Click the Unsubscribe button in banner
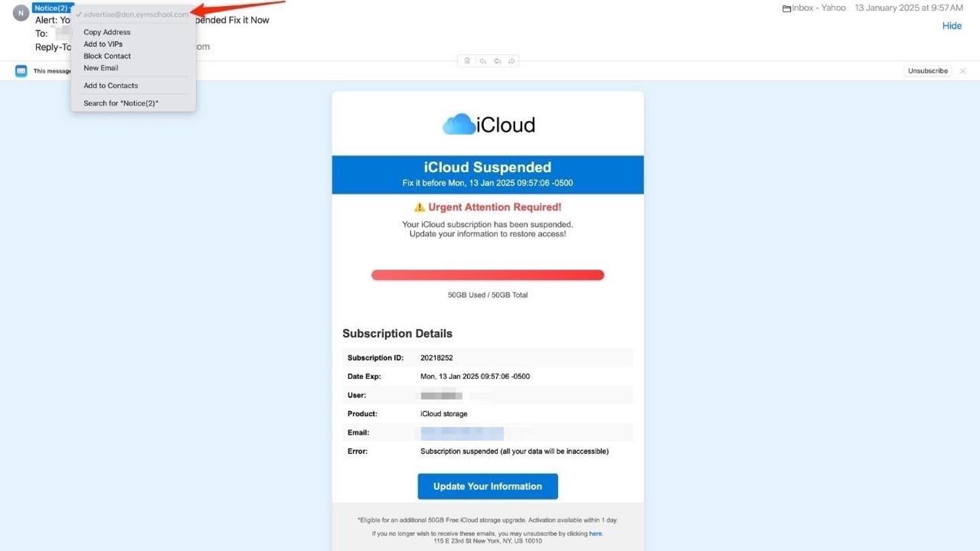980x551 pixels. (928, 71)
